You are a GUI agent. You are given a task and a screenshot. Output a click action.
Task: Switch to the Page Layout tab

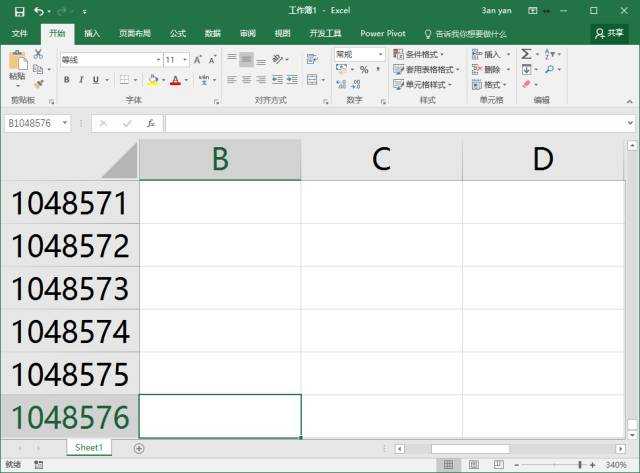pos(135,33)
